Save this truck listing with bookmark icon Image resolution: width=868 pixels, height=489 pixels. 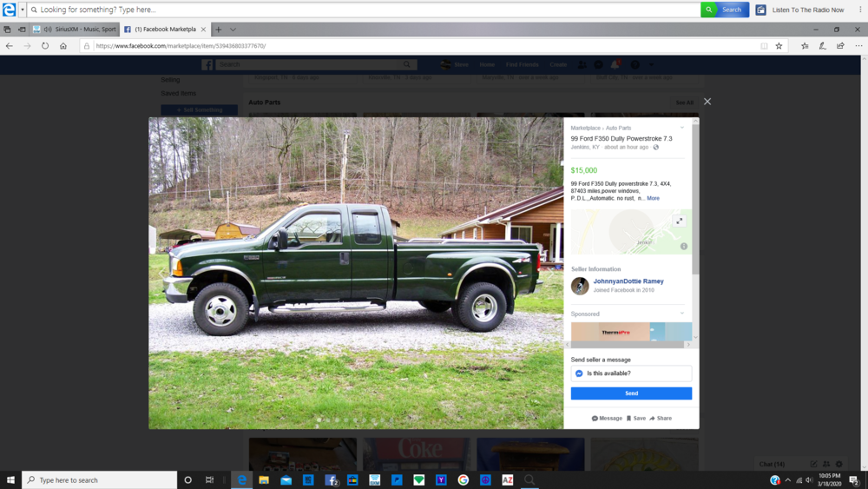(636, 418)
